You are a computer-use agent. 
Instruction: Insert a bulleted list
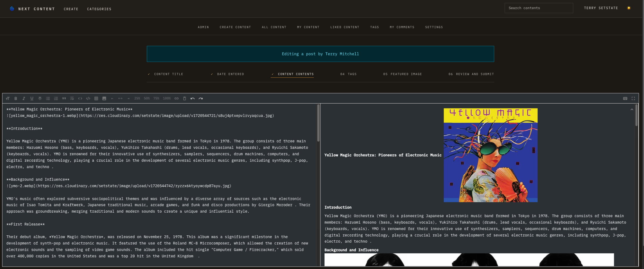pos(48,98)
